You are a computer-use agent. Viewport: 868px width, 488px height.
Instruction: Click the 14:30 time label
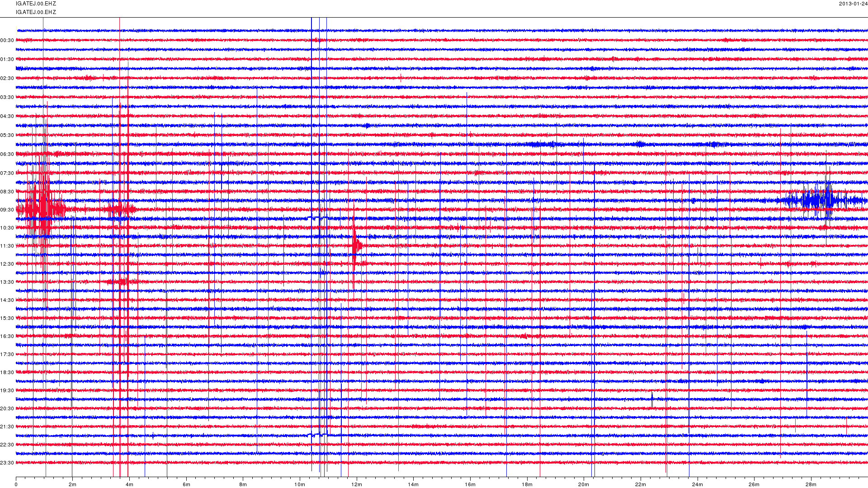[x=7, y=300]
